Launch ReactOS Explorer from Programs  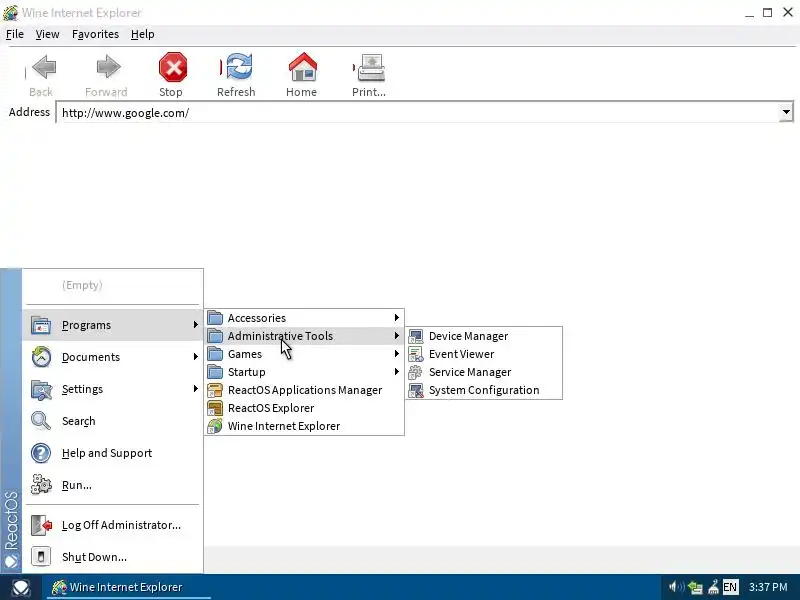[x=304, y=408]
